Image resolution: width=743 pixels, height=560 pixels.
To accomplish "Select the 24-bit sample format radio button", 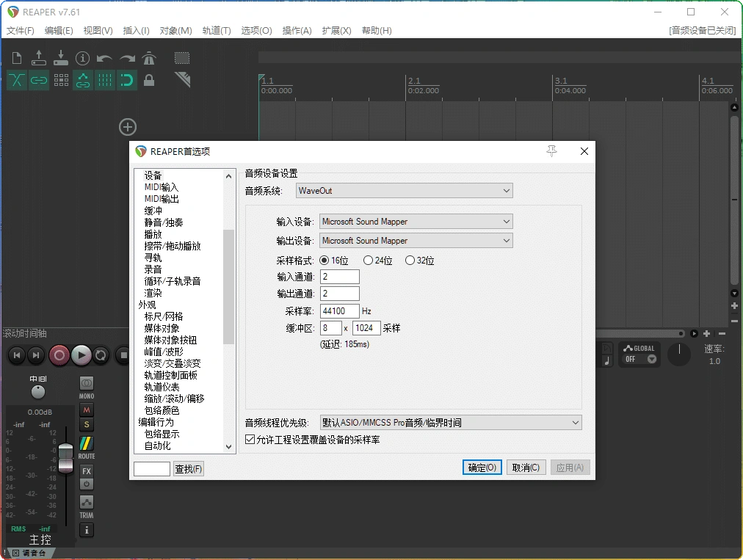I will click(x=368, y=261).
